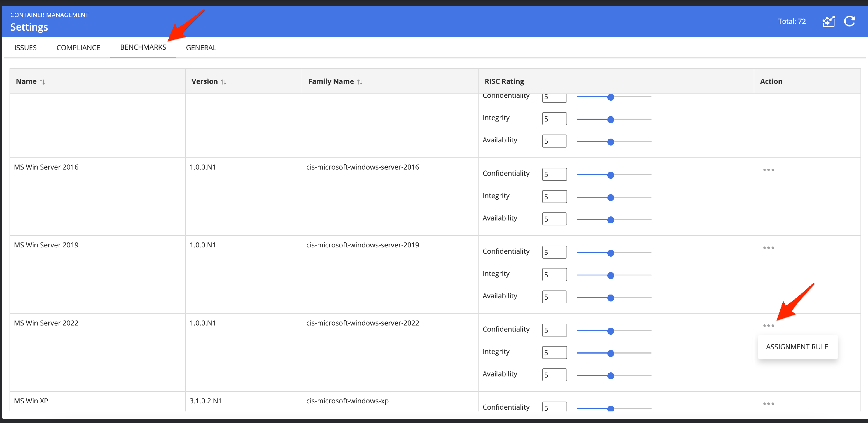Image resolution: width=868 pixels, height=423 pixels.
Task: Switch to the ISSUES tab
Action: pos(25,47)
